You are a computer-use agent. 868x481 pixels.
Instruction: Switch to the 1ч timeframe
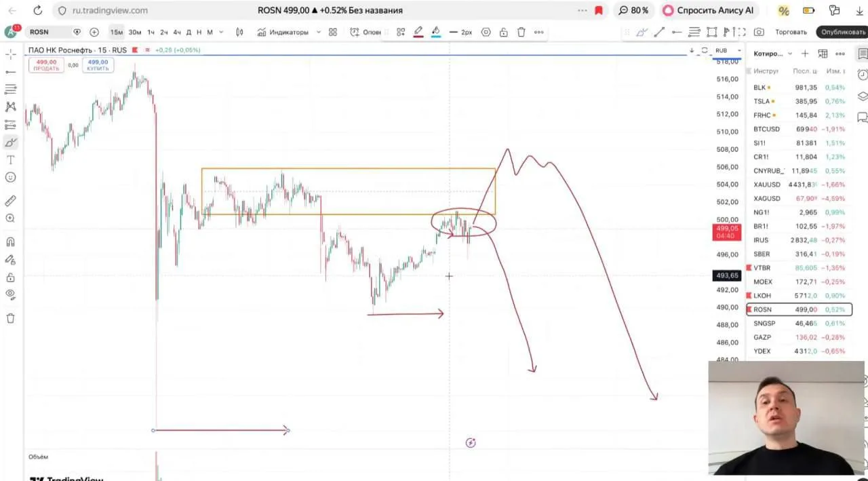[151, 32]
